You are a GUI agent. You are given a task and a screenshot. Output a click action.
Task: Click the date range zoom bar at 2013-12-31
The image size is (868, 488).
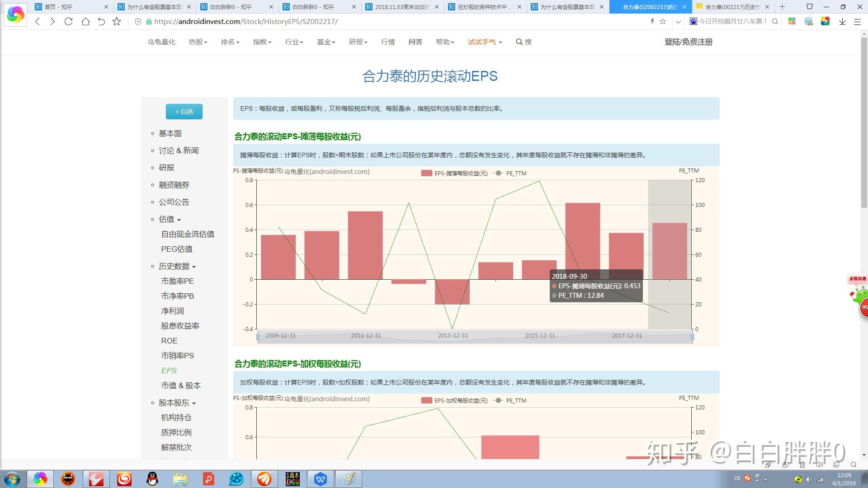point(453,336)
